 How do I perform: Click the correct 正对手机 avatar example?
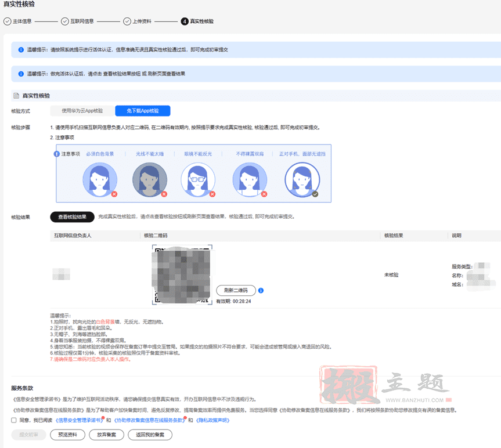pyautogui.click(x=302, y=180)
